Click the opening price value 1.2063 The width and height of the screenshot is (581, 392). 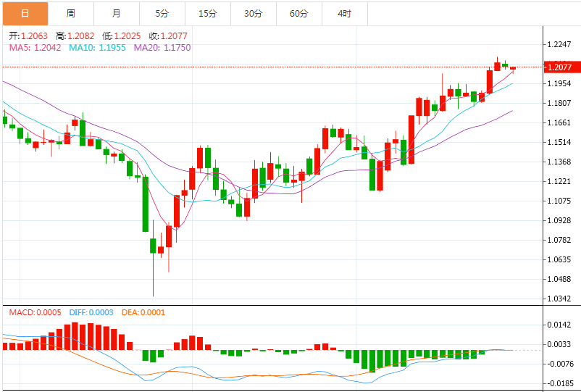coord(35,36)
